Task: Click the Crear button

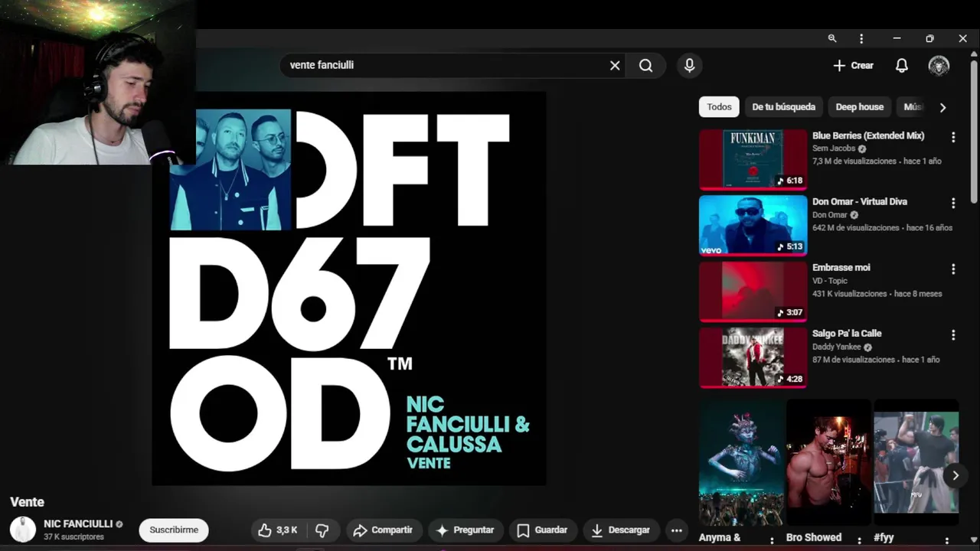Action: point(853,66)
